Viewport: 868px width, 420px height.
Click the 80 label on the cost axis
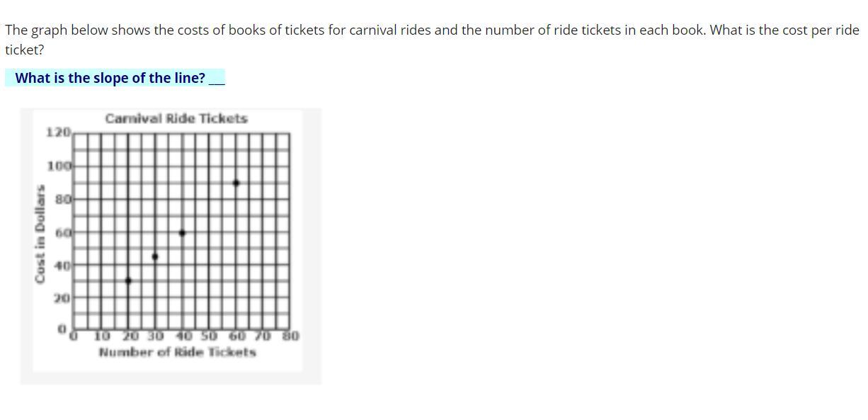click(x=62, y=200)
